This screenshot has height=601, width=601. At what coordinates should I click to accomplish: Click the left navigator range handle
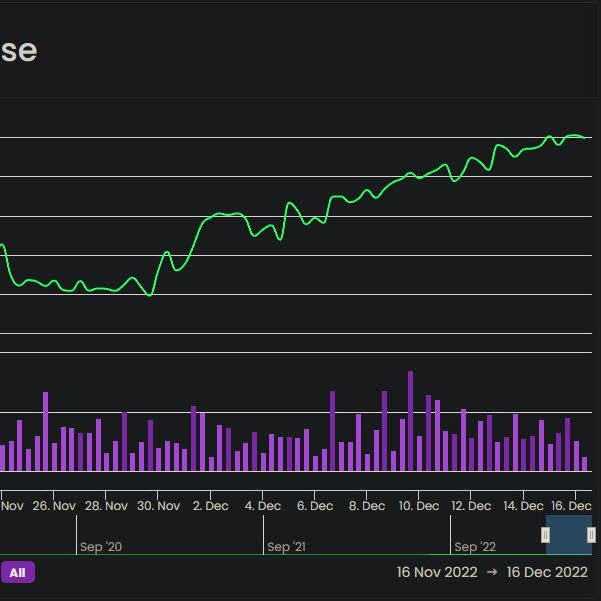(x=545, y=535)
